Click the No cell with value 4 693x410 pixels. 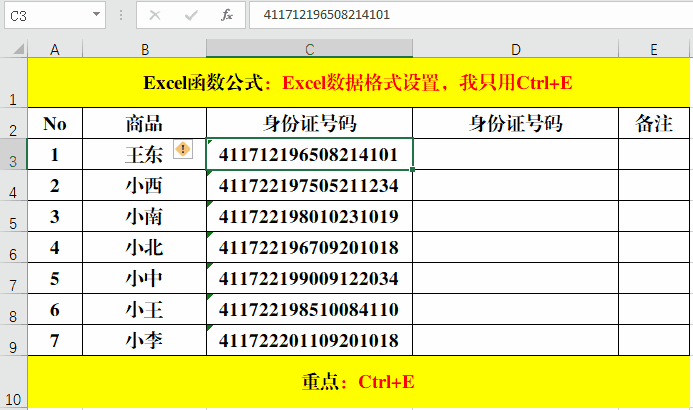pos(55,247)
